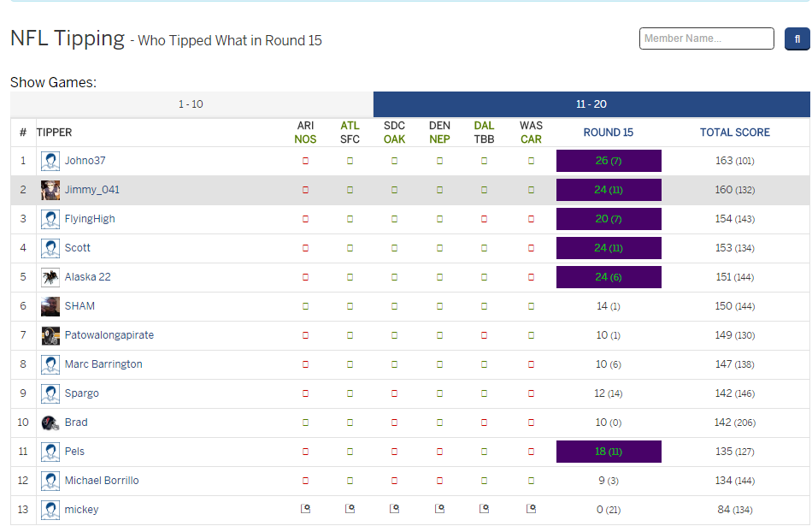Click SHAM's avatar image
The width and height of the screenshot is (812, 526).
50,306
